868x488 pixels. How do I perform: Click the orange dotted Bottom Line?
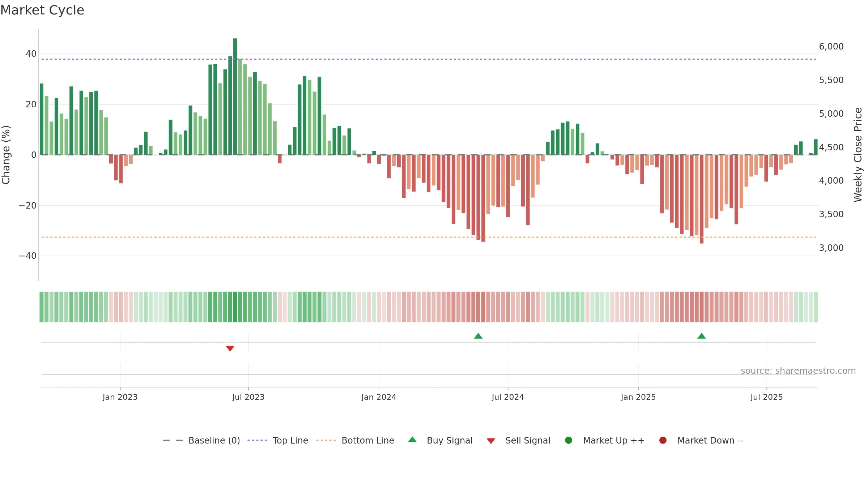coord(429,237)
